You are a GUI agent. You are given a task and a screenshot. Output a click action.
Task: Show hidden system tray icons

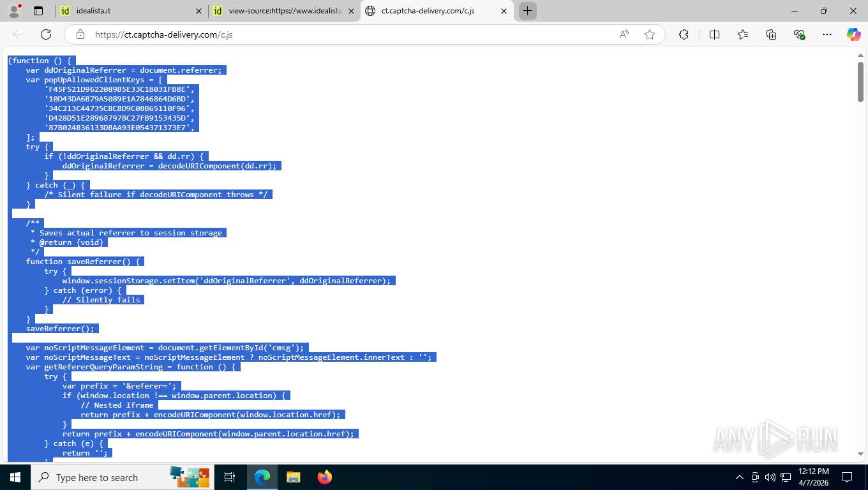(x=740, y=477)
